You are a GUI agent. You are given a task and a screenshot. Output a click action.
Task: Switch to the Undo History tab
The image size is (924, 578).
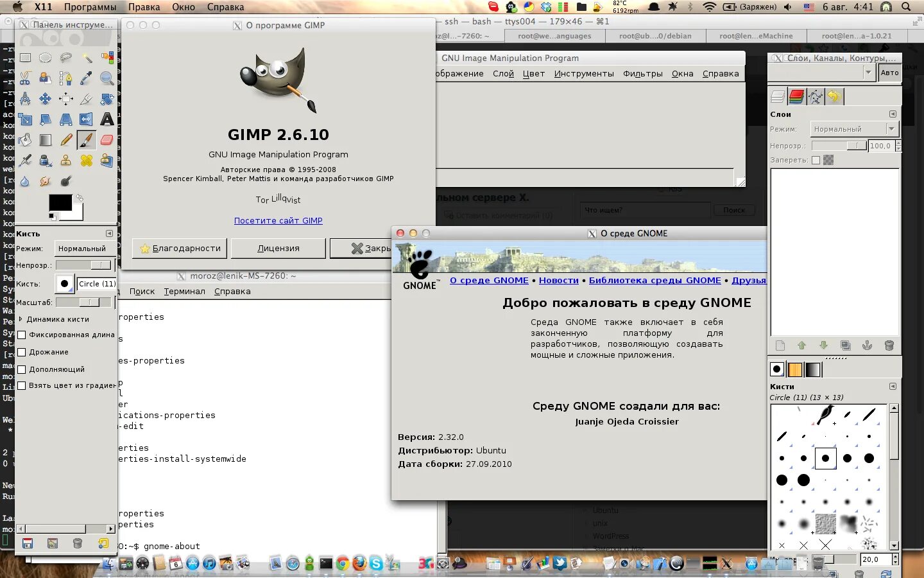coord(834,97)
